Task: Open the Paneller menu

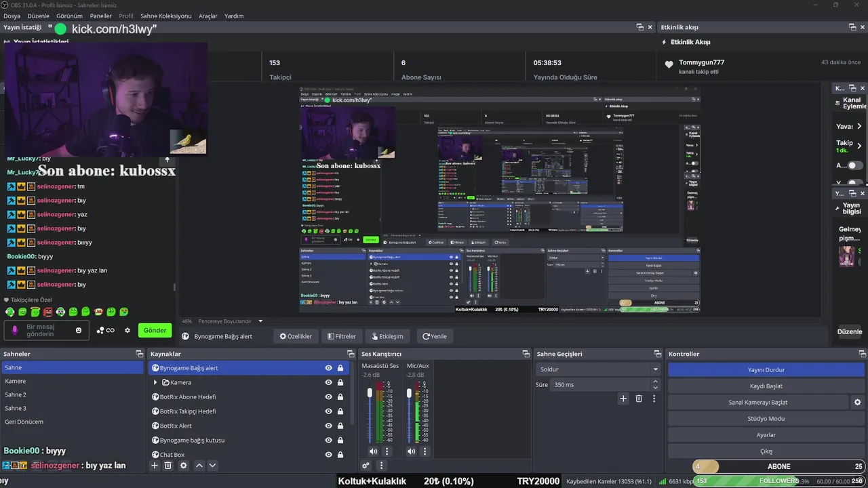Action: [x=100, y=16]
